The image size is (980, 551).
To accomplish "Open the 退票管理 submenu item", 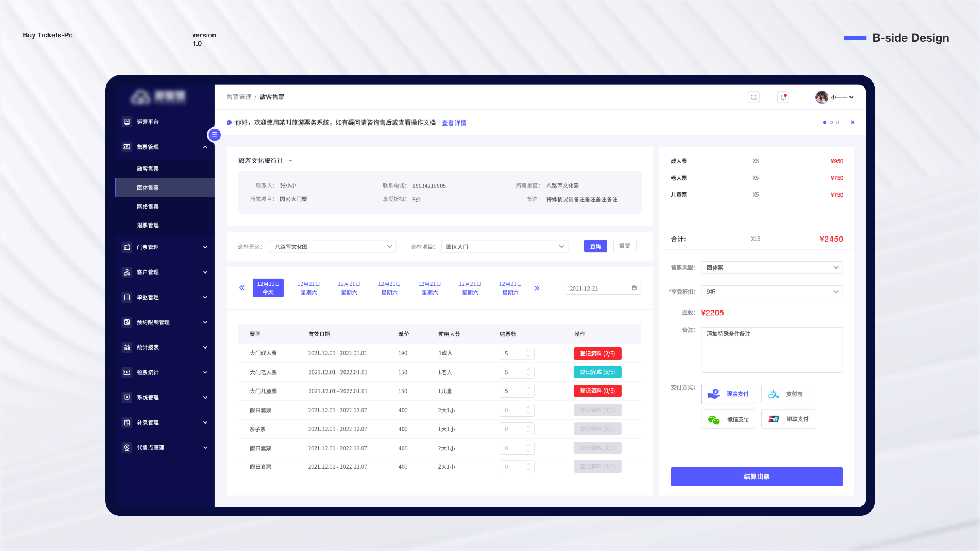I will [x=165, y=225].
